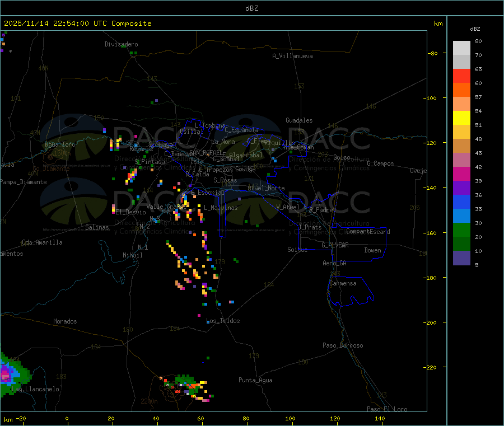Click the Aero_GA map label
The height and width of the screenshot is (426, 504).
[x=335, y=263]
